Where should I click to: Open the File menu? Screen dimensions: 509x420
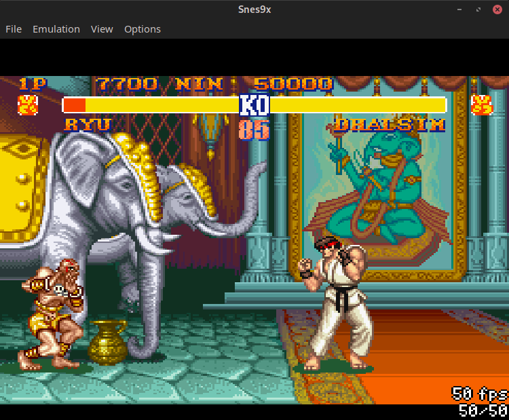(x=14, y=29)
